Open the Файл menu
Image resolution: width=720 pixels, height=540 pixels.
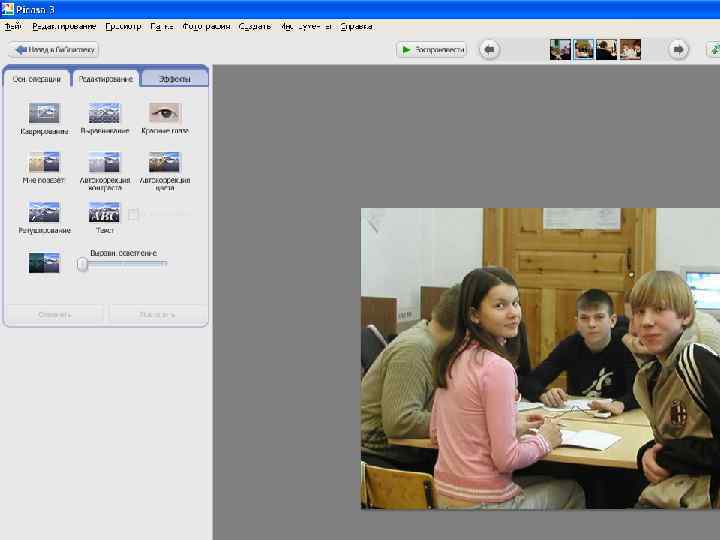13,27
